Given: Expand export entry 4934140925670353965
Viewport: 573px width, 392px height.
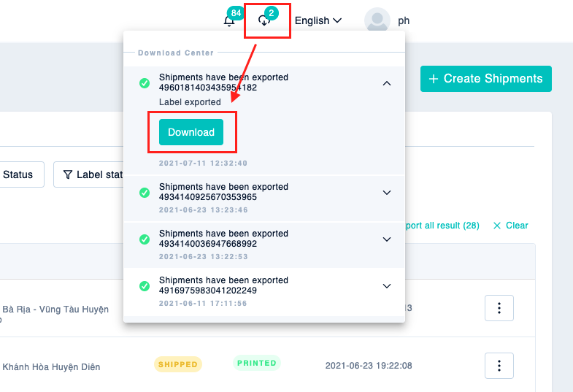Looking at the screenshot, I should pyautogui.click(x=387, y=193).
